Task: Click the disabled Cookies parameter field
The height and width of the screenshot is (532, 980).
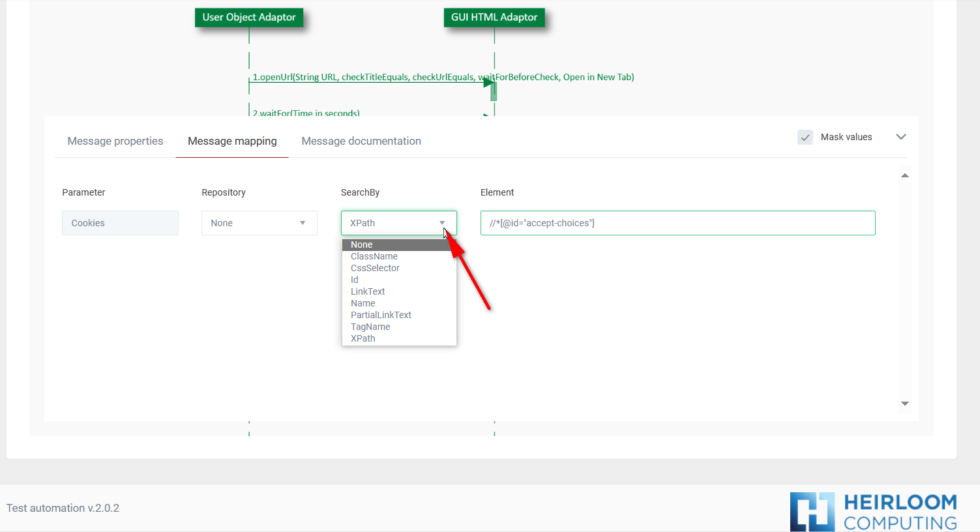Action: (x=120, y=223)
